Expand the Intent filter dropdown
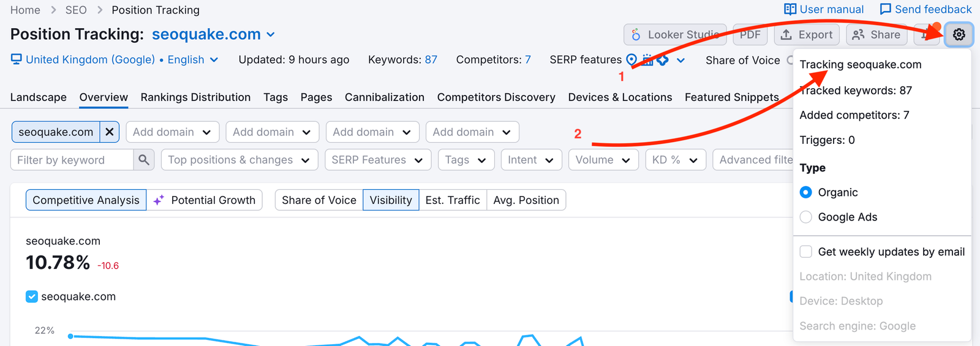Screen dimensions: 980x346 point(530,160)
